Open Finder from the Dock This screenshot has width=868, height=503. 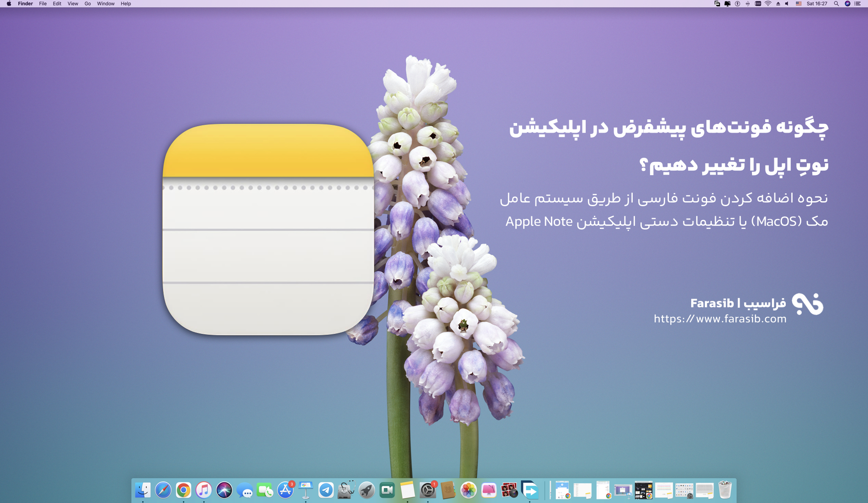pyautogui.click(x=143, y=490)
